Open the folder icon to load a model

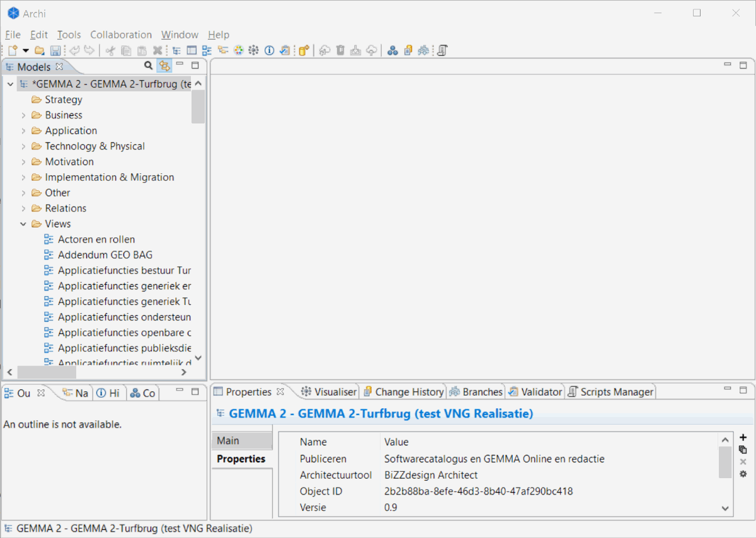[x=39, y=50]
